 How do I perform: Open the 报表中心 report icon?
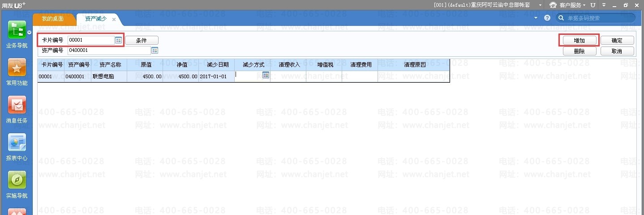click(x=17, y=143)
